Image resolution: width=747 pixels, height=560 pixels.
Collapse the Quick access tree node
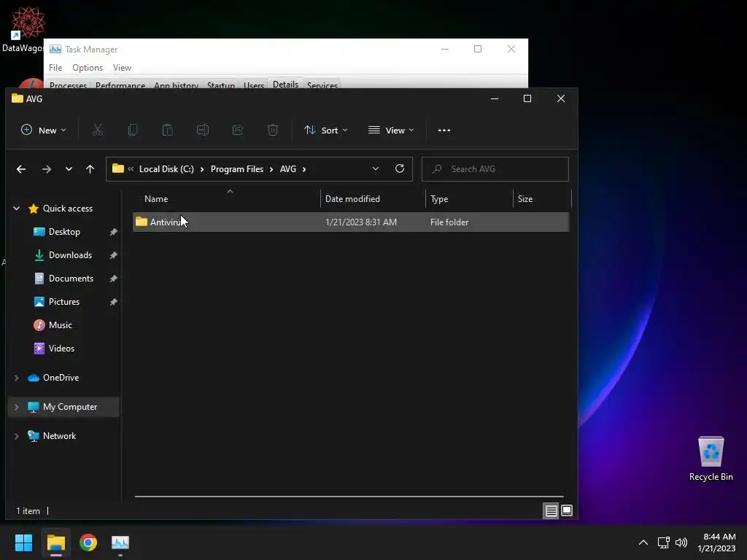point(16,208)
